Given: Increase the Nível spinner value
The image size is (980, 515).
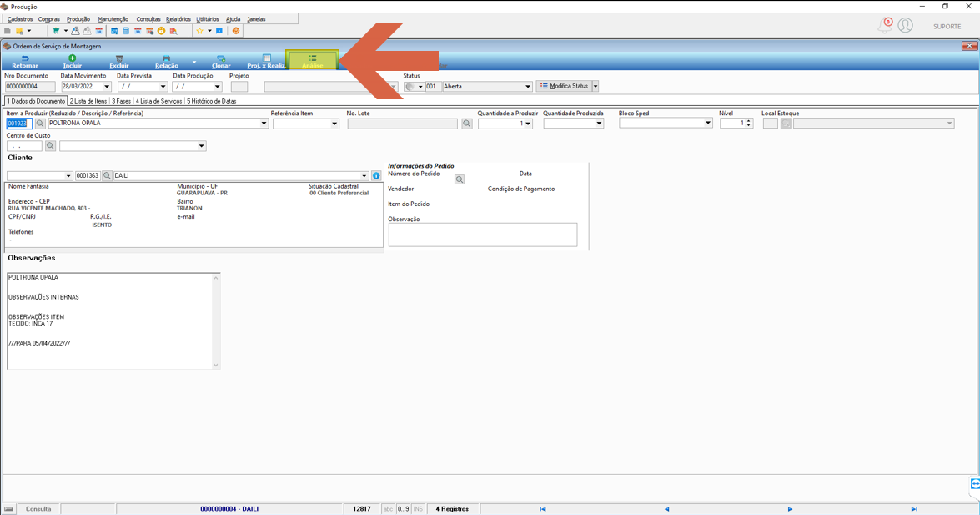Looking at the screenshot, I should click(749, 121).
